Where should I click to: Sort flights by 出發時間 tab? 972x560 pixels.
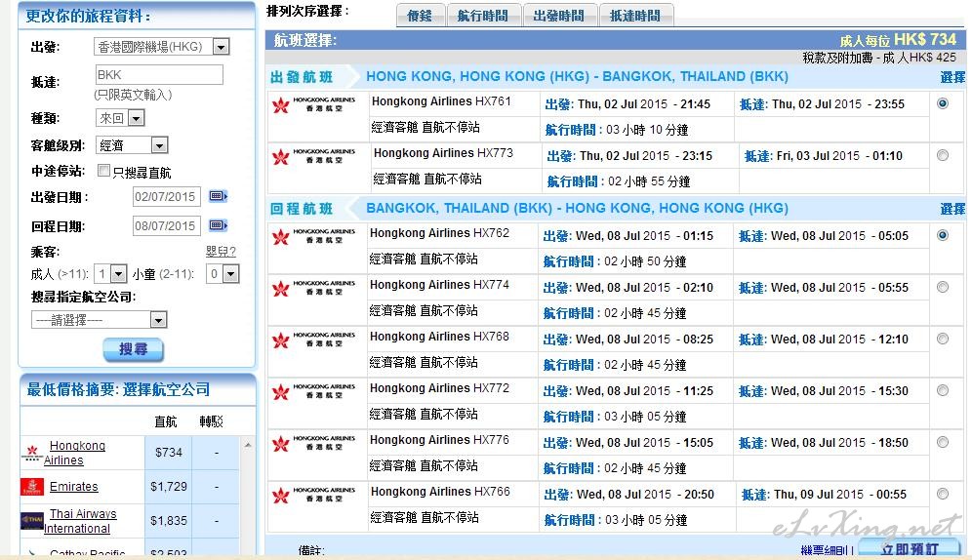coord(560,16)
